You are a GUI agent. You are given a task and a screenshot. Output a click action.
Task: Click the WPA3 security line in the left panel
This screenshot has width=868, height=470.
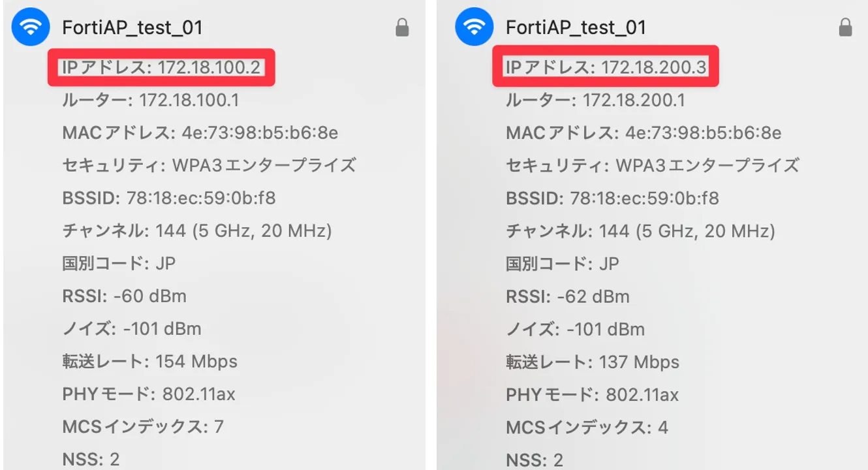[x=209, y=166]
